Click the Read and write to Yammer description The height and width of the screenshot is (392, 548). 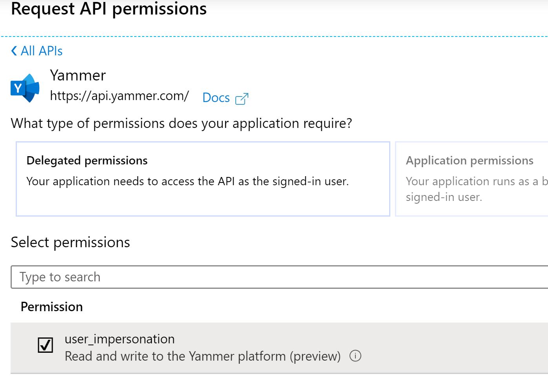point(202,356)
